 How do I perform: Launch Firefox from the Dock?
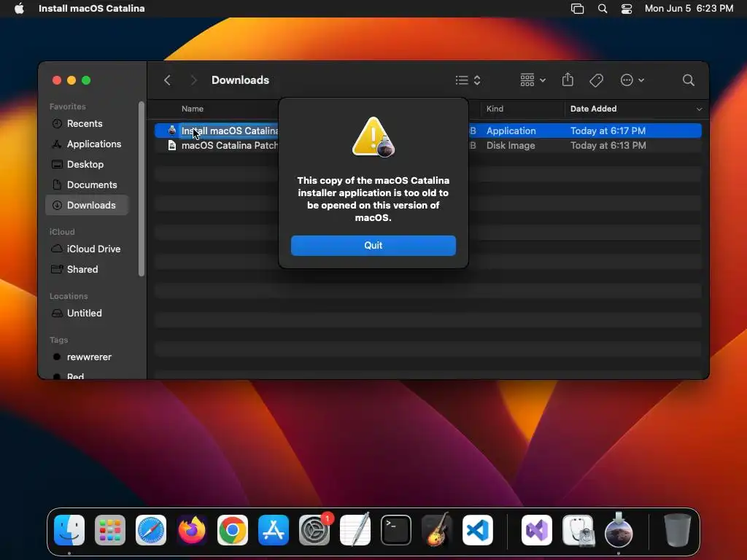coord(192,530)
